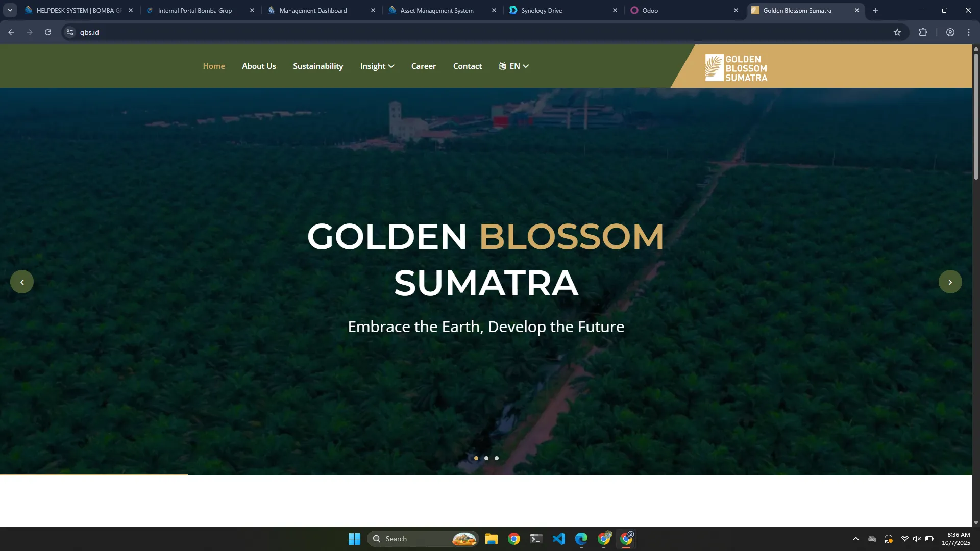Screen dimensions: 980x551
Task: Reload the gbs.id page
Action: coord(48,32)
